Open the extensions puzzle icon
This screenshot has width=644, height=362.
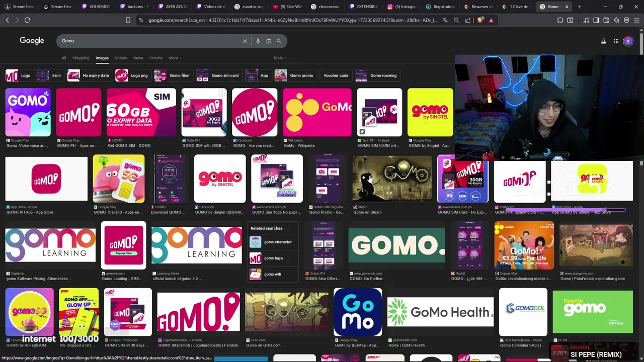pos(560,20)
